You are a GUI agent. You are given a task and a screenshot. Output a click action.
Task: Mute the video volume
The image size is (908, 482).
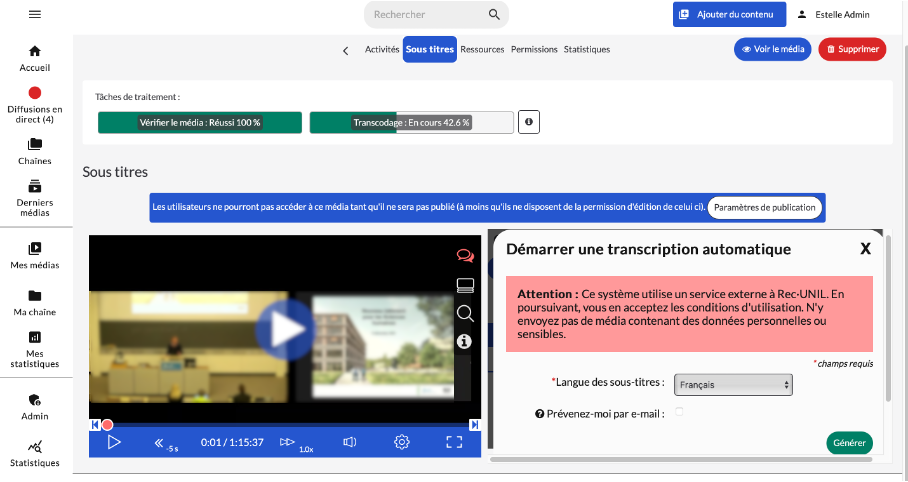pos(350,442)
